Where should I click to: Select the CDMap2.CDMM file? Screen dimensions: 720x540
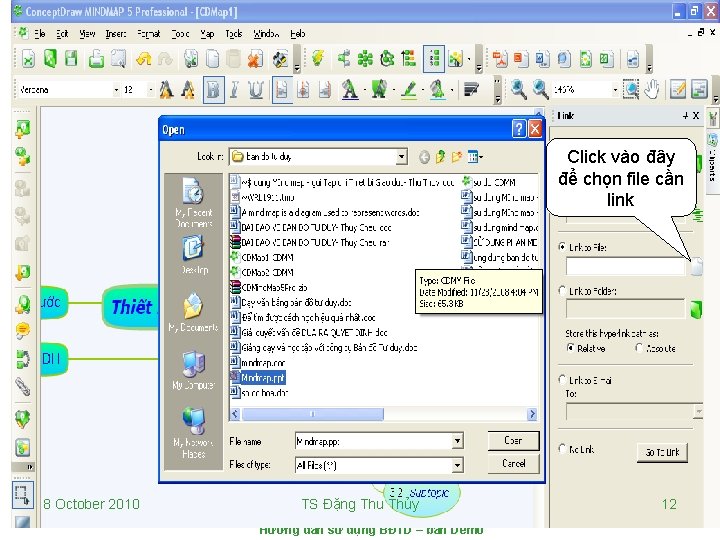pos(262,272)
